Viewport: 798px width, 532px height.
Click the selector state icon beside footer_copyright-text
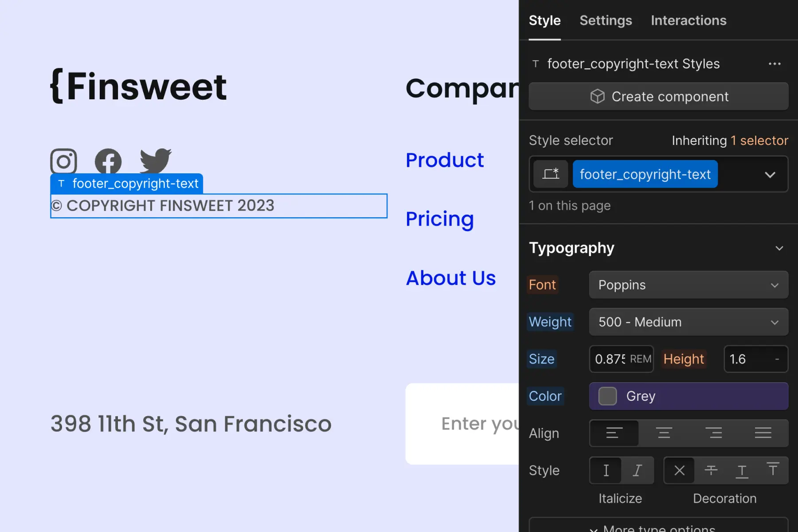(x=551, y=174)
